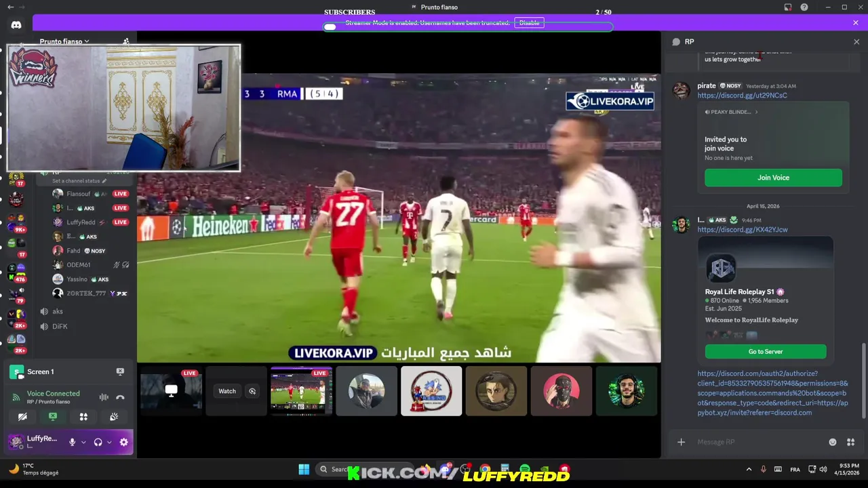Open Discord direct messages home icon

click(16, 25)
